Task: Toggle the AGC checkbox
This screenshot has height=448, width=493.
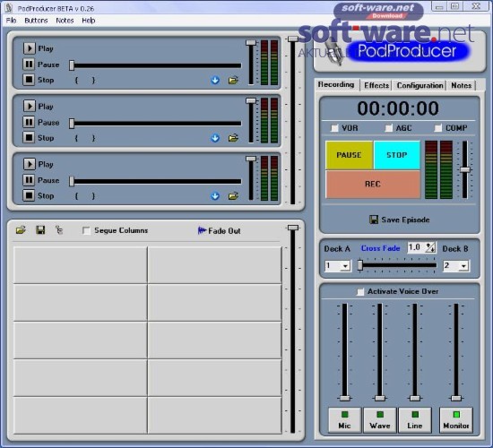Action: (389, 127)
